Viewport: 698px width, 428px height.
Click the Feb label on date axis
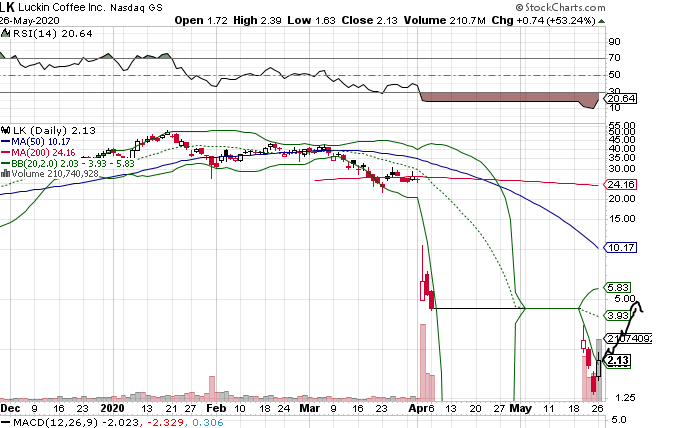[x=216, y=408]
